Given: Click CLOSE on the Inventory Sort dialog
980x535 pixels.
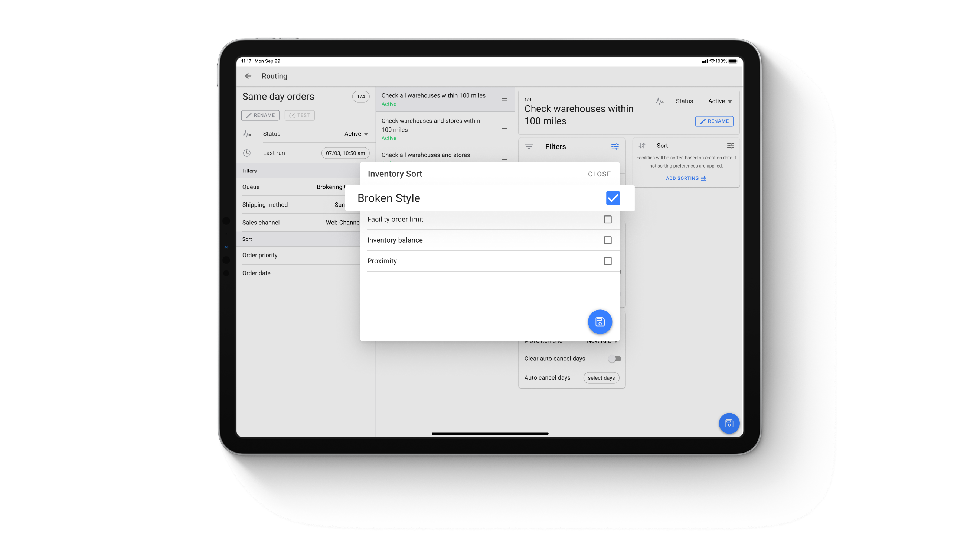Looking at the screenshot, I should pyautogui.click(x=599, y=174).
